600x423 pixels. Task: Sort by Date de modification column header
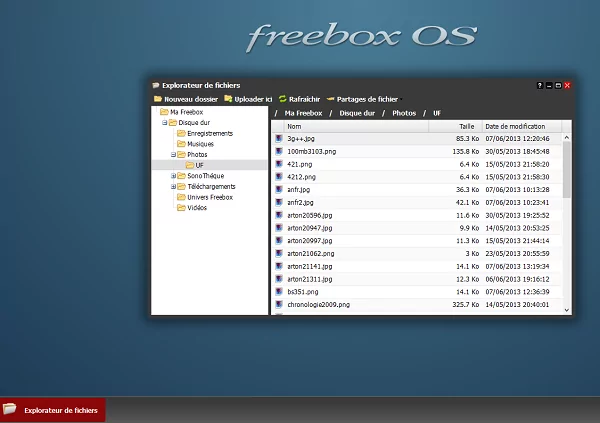515,127
